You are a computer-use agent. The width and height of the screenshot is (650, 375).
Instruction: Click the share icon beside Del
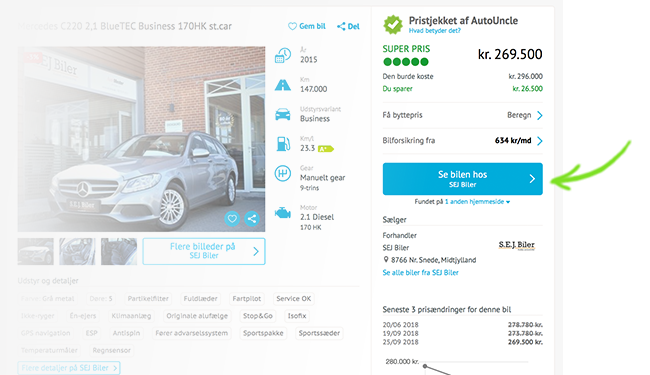point(341,27)
